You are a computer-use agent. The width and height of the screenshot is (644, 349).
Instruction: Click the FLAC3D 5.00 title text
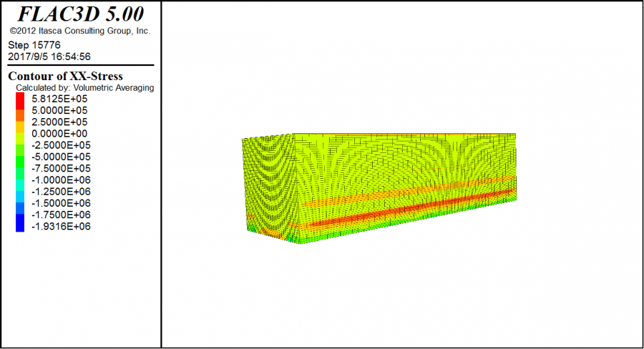coord(80,14)
